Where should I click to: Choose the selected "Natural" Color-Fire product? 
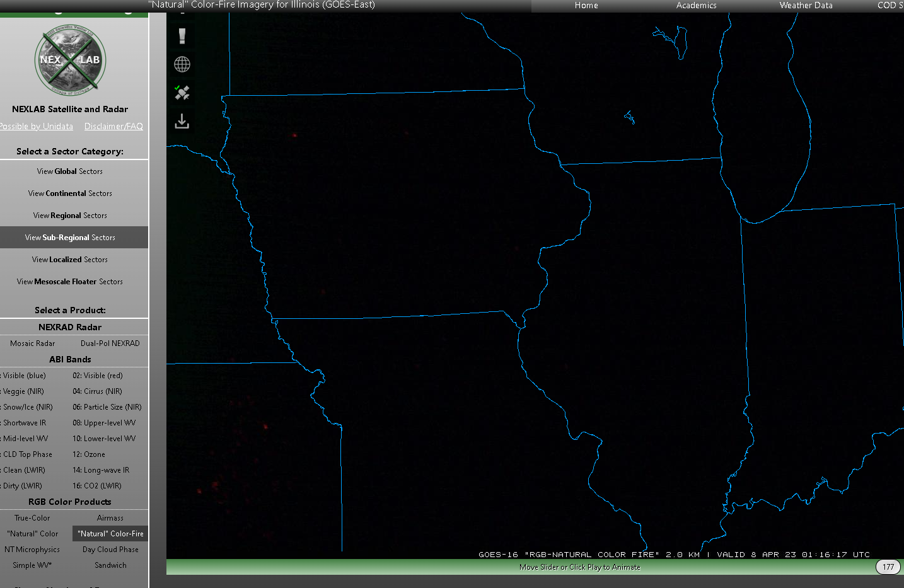pos(110,534)
